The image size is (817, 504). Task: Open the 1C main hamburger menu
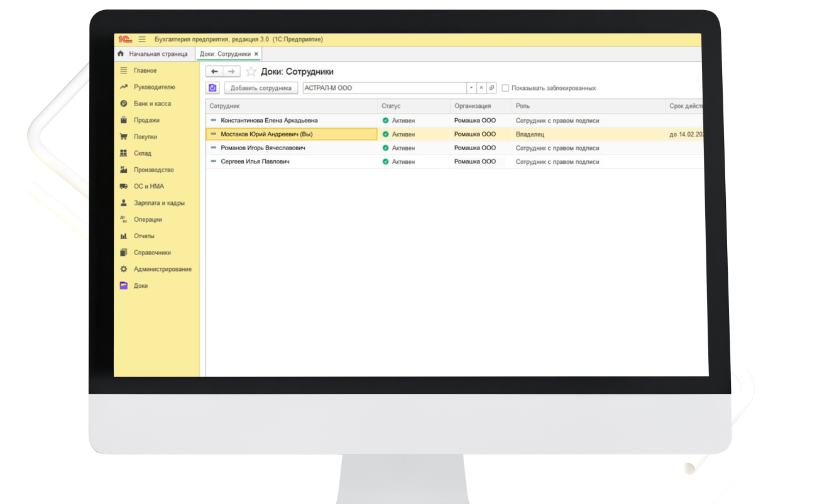pos(142,40)
